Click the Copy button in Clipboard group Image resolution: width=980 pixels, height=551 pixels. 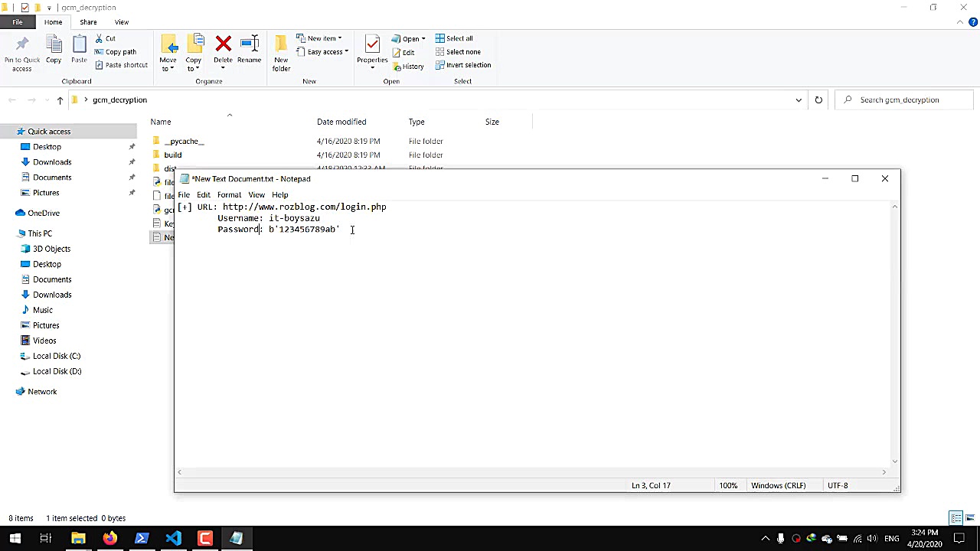[x=54, y=51]
